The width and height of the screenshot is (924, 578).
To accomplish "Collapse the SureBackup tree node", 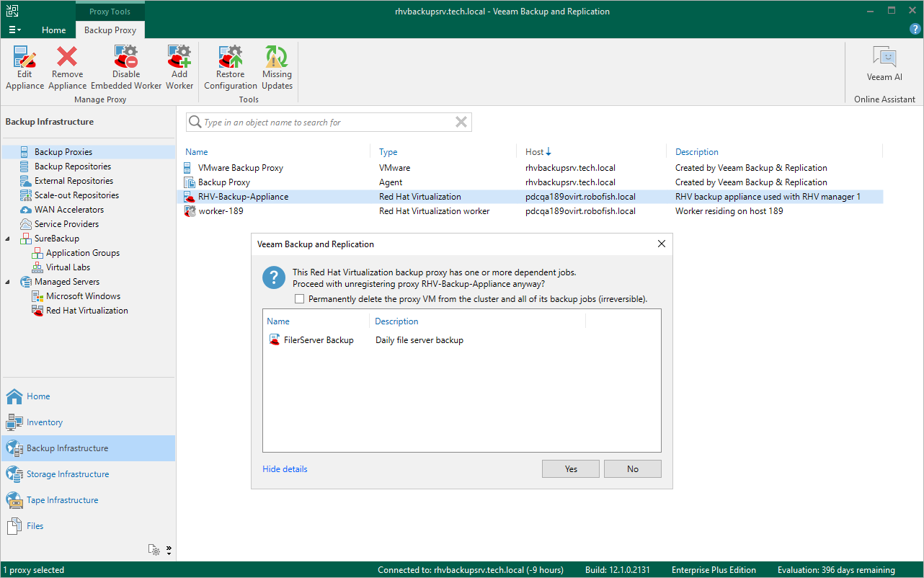I will pyautogui.click(x=8, y=239).
